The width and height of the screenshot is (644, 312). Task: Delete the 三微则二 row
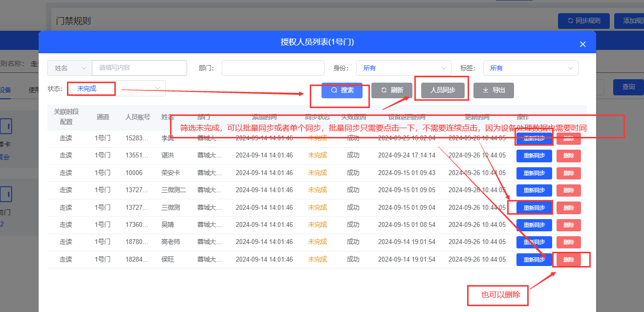click(x=568, y=190)
